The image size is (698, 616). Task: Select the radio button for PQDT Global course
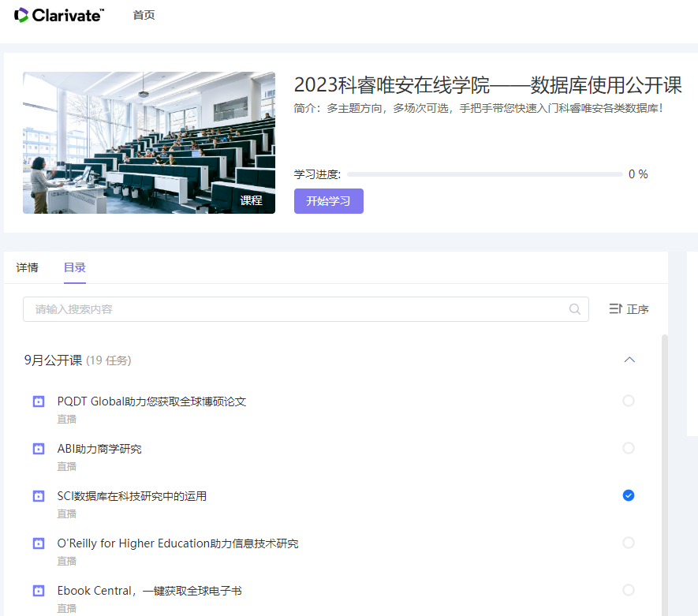click(629, 401)
